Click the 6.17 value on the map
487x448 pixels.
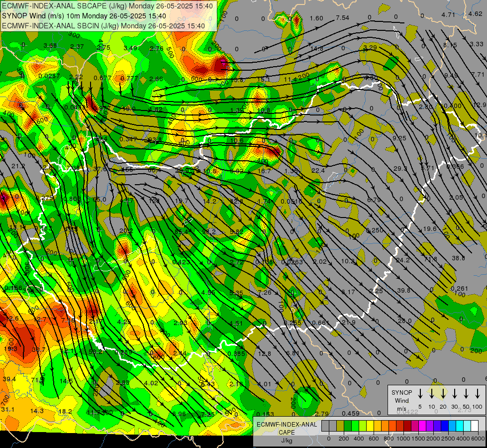coord(348,292)
